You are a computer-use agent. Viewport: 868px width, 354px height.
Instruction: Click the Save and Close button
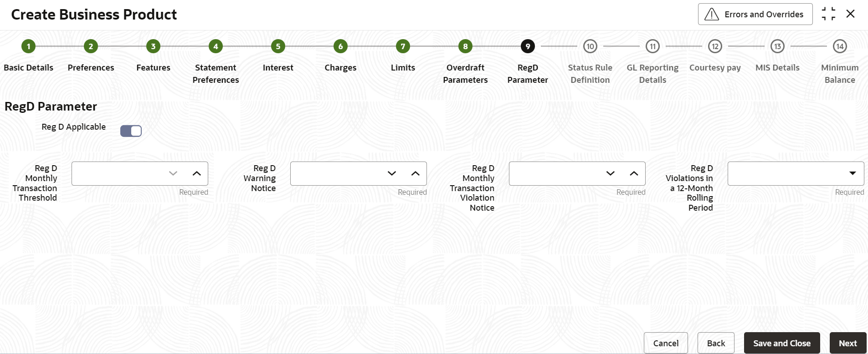(782, 343)
